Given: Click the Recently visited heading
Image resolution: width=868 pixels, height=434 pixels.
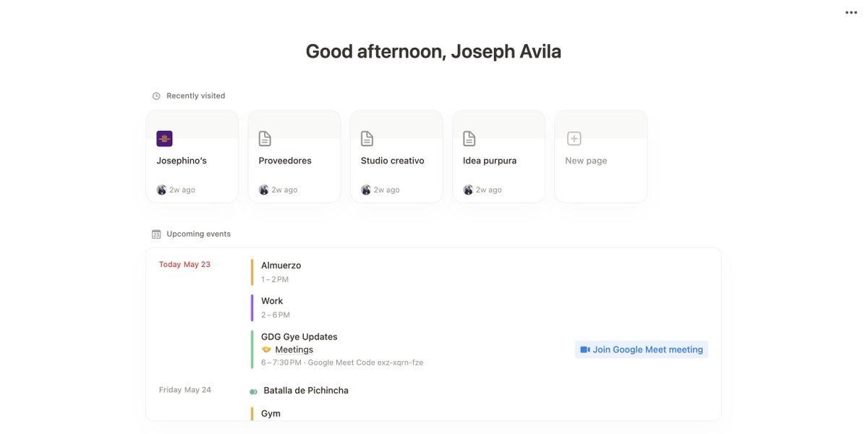Looking at the screenshot, I should click(x=196, y=95).
